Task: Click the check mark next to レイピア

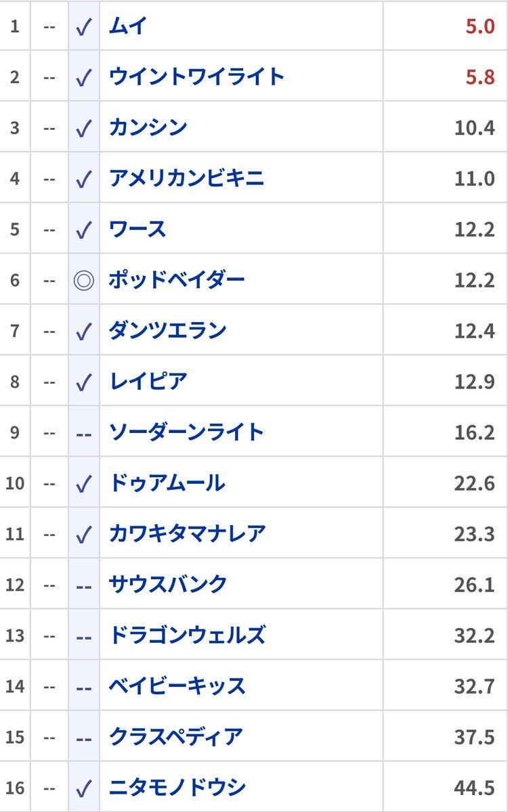Action: coord(83,382)
